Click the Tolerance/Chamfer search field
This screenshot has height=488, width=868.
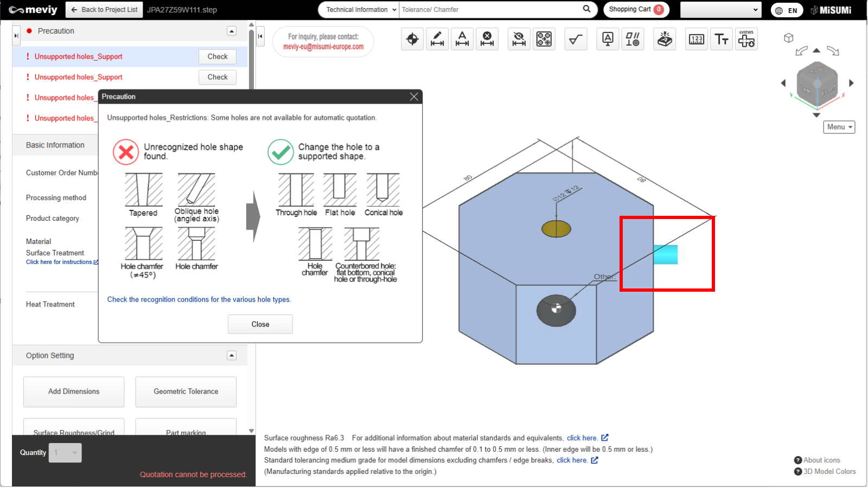click(490, 10)
